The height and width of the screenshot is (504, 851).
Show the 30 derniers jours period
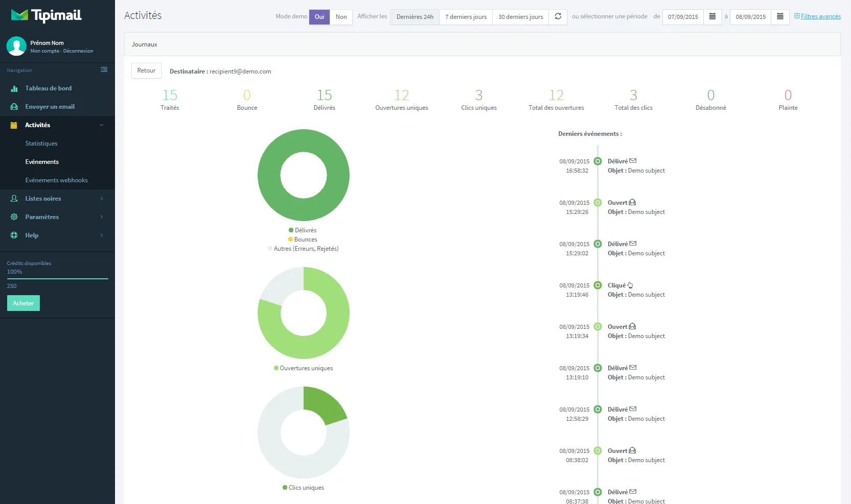click(x=520, y=17)
